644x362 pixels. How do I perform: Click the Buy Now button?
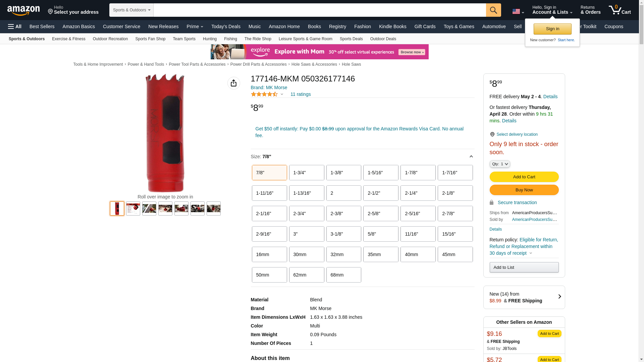point(524,190)
